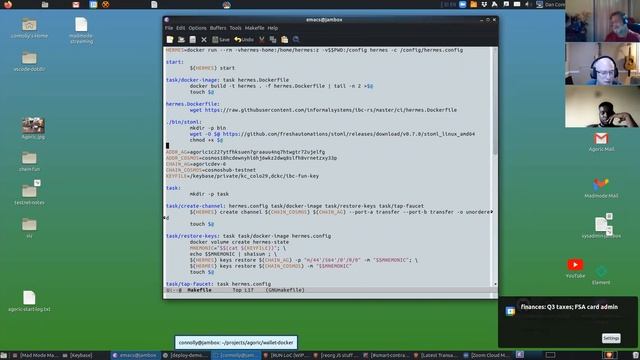640x360 pixels.
Task: Click the task/restore-keys target line
Action: point(248,236)
